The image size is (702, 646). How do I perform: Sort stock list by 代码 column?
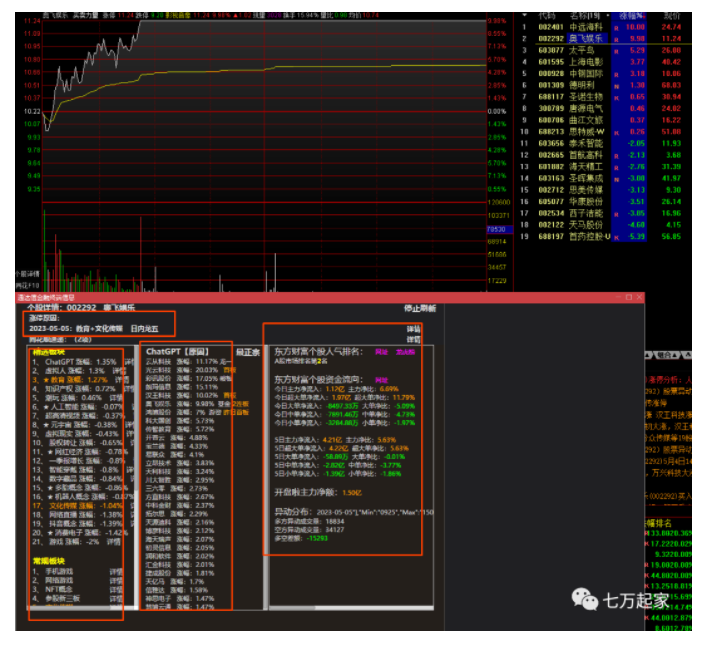(547, 16)
